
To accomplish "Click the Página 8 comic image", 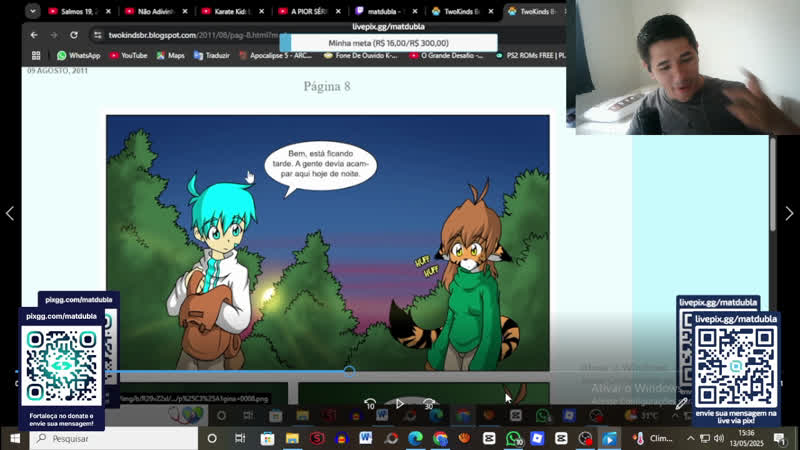I will [x=328, y=242].
